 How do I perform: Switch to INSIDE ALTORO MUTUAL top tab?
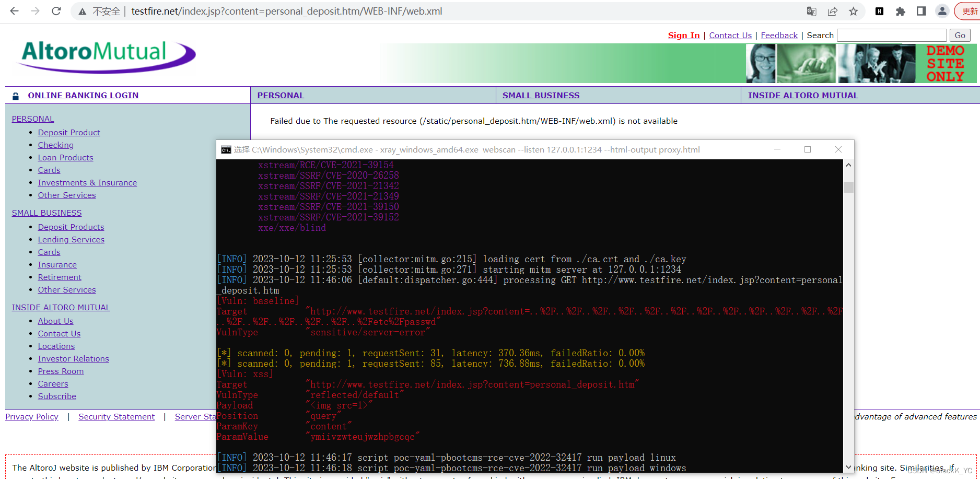(x=803, y=96)
